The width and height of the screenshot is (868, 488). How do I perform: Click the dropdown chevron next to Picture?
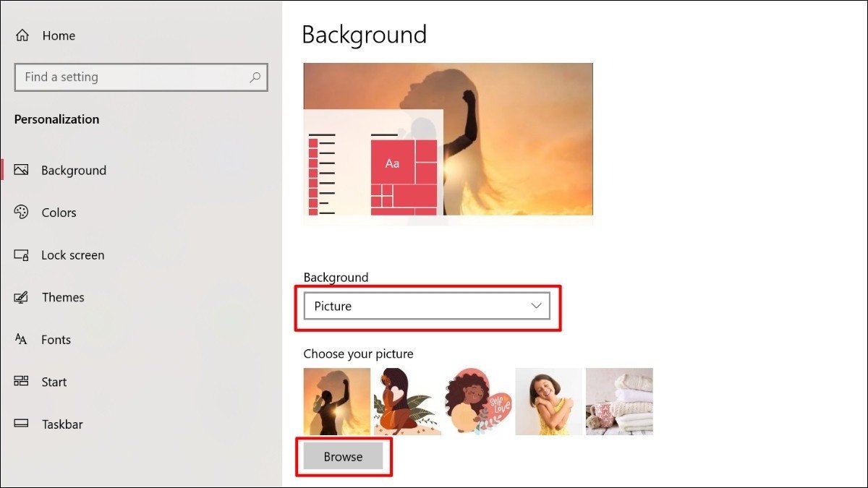pyautogui.click(x=535, y=306)
